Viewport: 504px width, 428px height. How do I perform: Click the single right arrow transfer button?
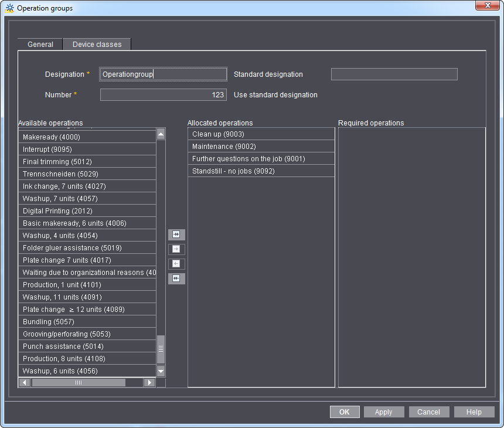click(x=176, y=249)
